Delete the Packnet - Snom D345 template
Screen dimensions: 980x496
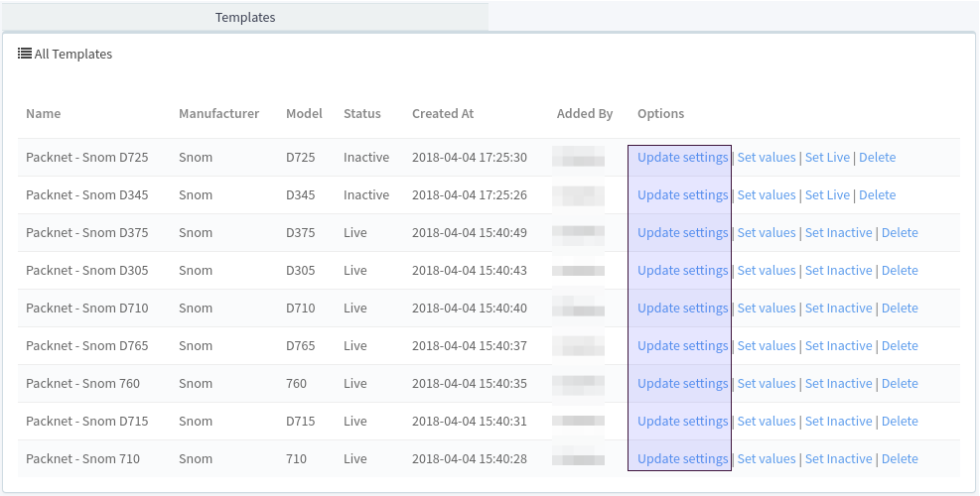pos(878,194)
